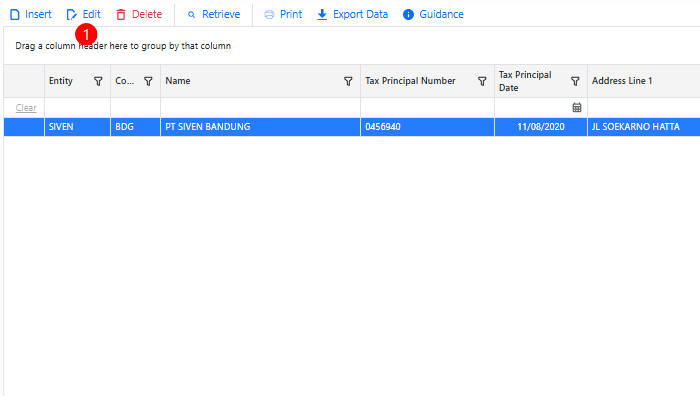Image resolution: width=700 pixels, height=396 pixels.
Task: Open calendar picker in date filter cell
Action: 577,108
